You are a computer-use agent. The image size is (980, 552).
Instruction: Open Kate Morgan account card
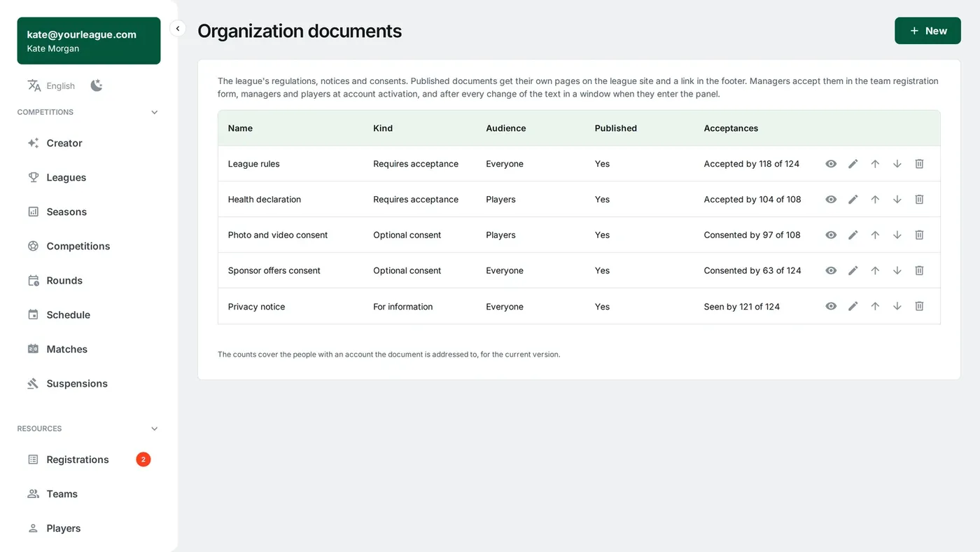pos(89,41)
